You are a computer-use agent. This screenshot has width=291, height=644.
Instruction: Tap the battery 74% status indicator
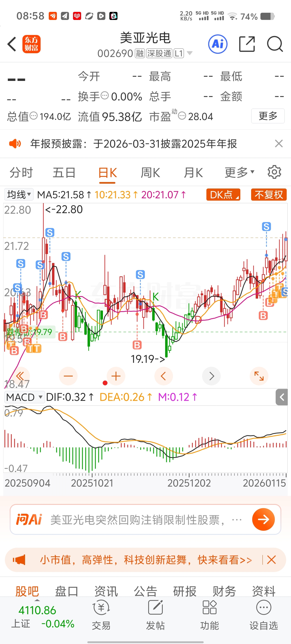point(257,16)
